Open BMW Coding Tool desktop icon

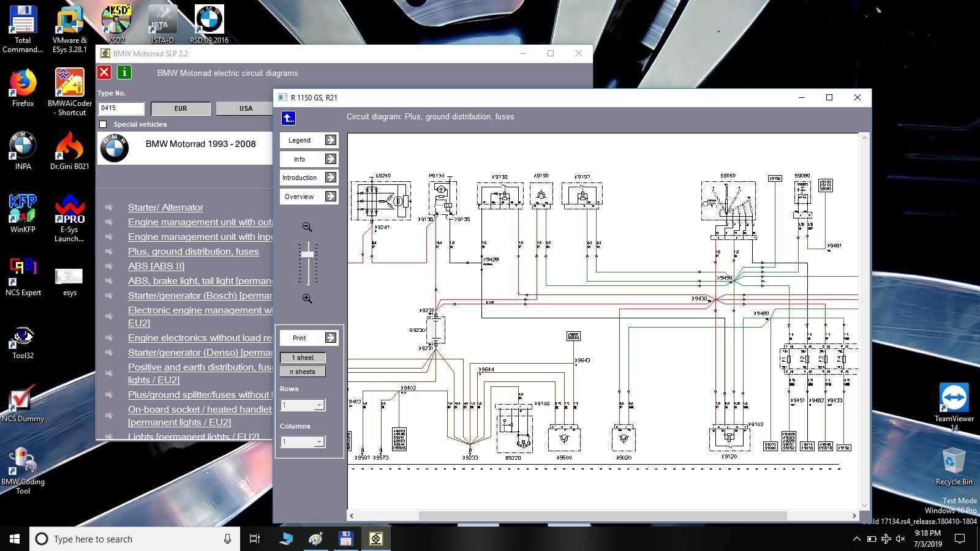pos(23,471)
